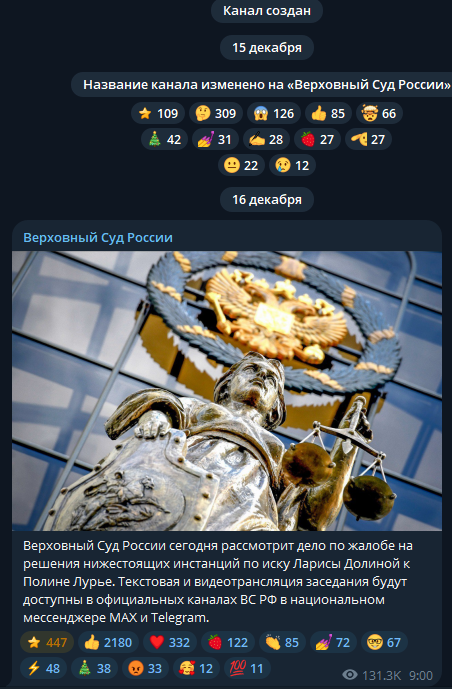Select the angry face reaction with 33
The image size is (452, 689).
coord(145,668)
